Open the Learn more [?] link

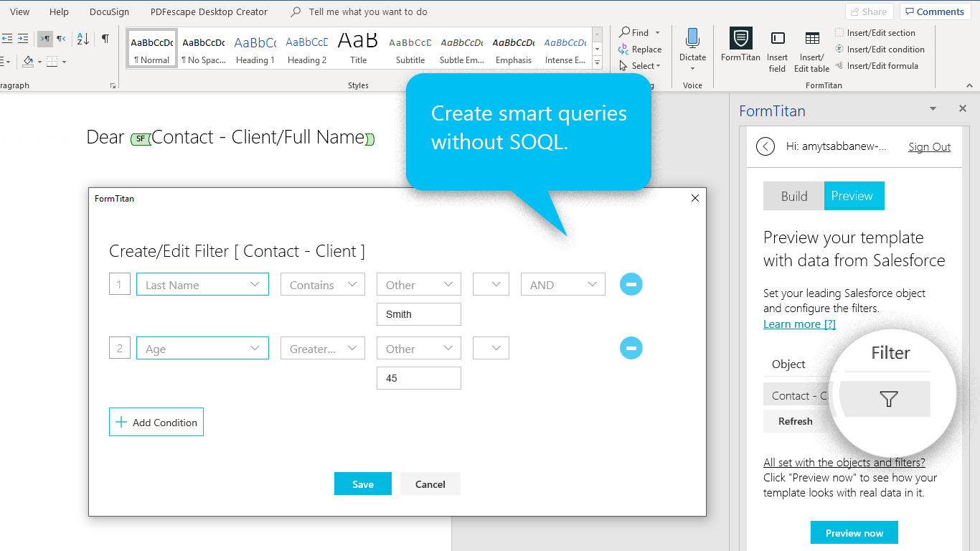(x=799, y=324)
